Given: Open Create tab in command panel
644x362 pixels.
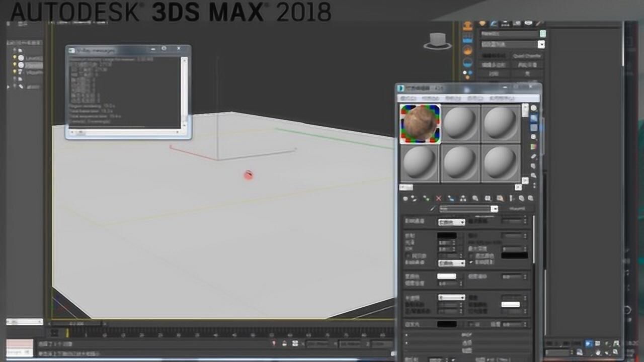Looking at the screenshot, I should pos(482,23).
